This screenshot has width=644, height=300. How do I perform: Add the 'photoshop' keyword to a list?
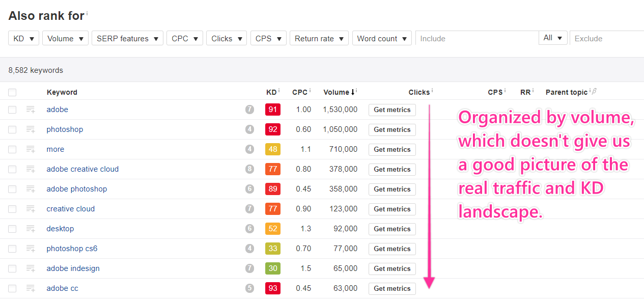tap(31, 129)
